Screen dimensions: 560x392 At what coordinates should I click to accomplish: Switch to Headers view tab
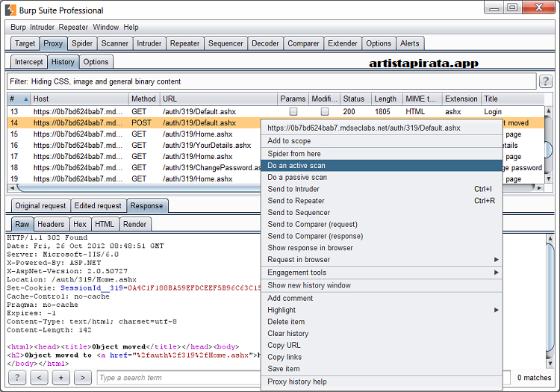(x=51, y=225)
